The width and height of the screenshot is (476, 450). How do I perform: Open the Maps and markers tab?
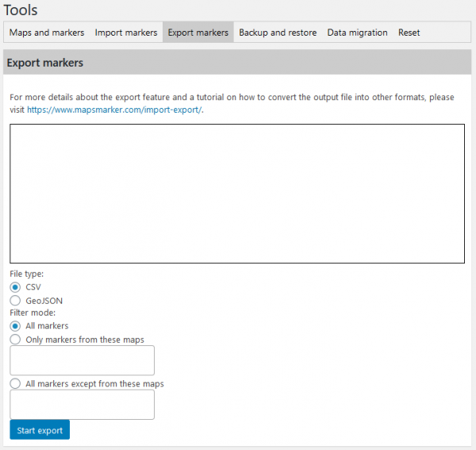coord(47,33)
